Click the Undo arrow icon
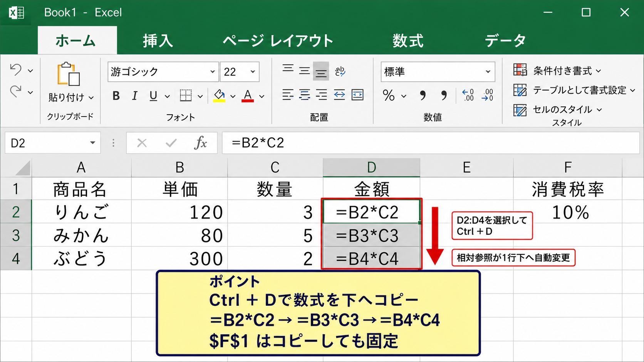 (16, 70)
